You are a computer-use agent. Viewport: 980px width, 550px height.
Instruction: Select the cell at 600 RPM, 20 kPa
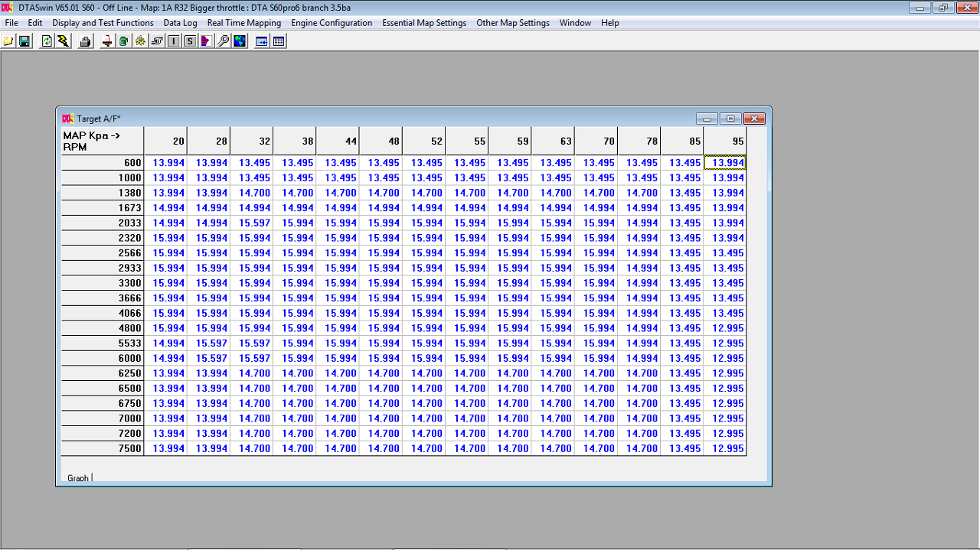168,163
